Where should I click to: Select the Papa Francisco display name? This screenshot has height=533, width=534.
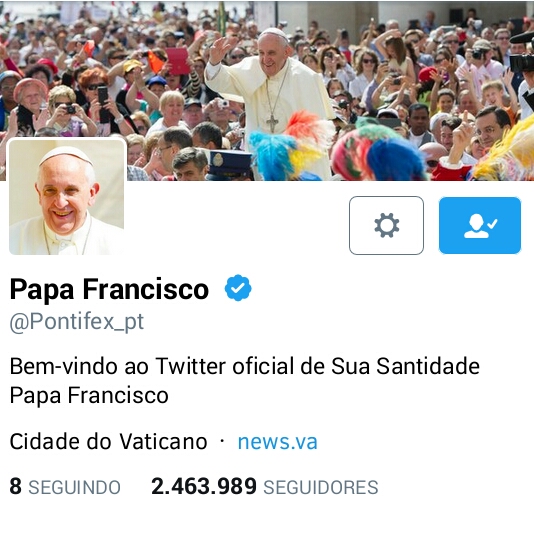click(x=109, y=289)
